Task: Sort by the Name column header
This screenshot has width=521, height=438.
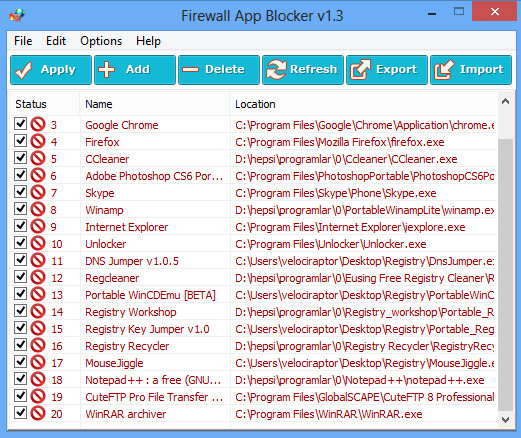Action: point(155,104)
